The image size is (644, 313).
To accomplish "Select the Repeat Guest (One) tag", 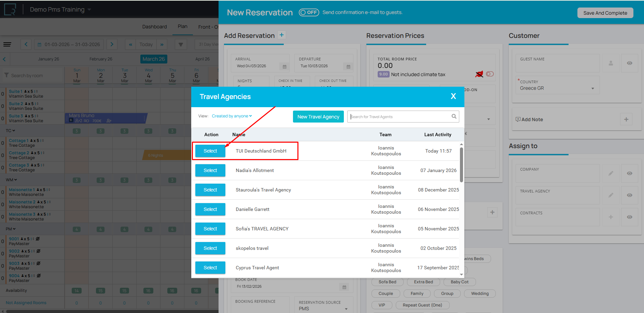I will (x=422, y=305).
